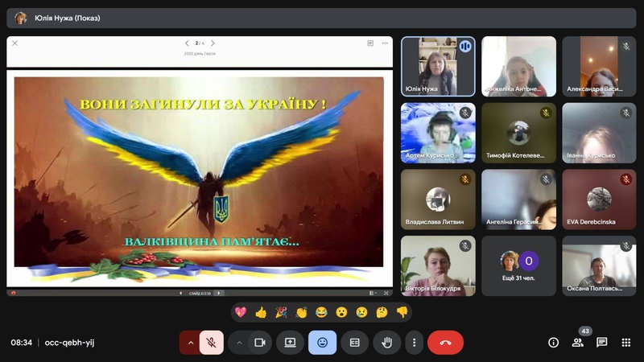Click previous slide arrow in slideshow bar
Screen dimensions: 644x362
[x=180, y=293]
